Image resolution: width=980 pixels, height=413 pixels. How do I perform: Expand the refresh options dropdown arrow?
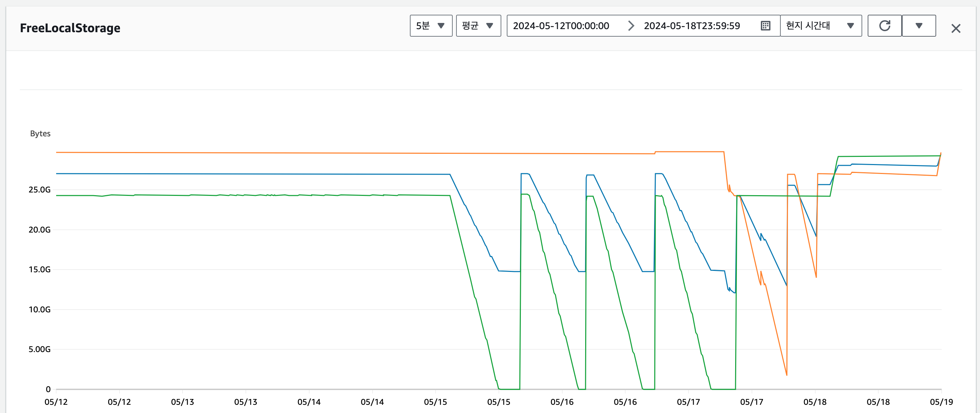tap(919, 26)
